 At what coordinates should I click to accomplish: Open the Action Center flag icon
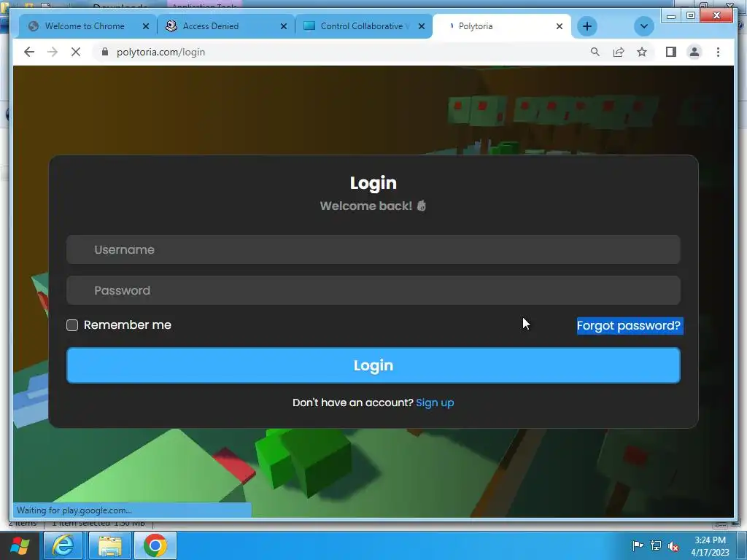[638, 546]
